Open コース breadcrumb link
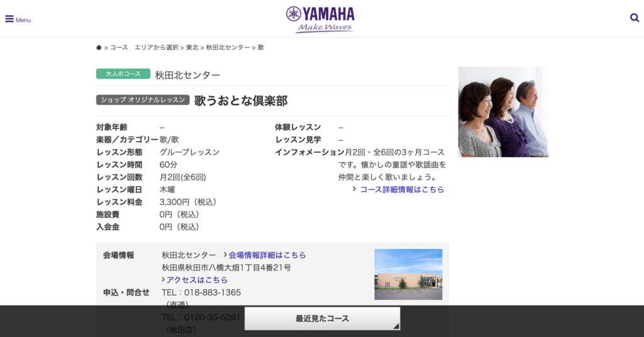 click(119, 48)
